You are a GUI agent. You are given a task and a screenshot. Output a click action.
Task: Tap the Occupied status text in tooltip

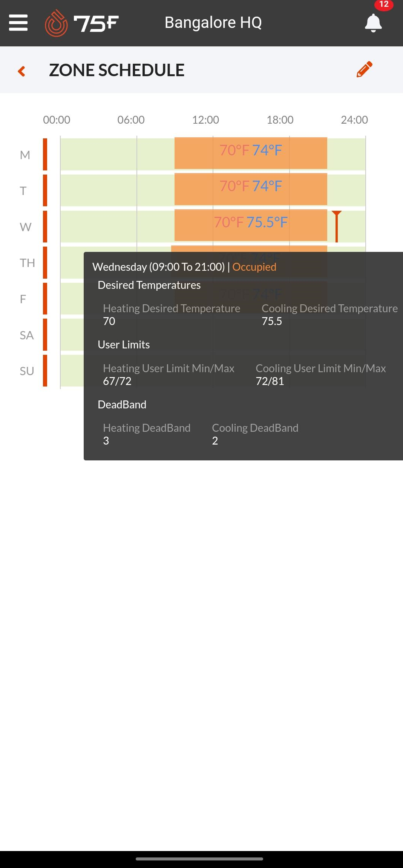tap(254, 267)
